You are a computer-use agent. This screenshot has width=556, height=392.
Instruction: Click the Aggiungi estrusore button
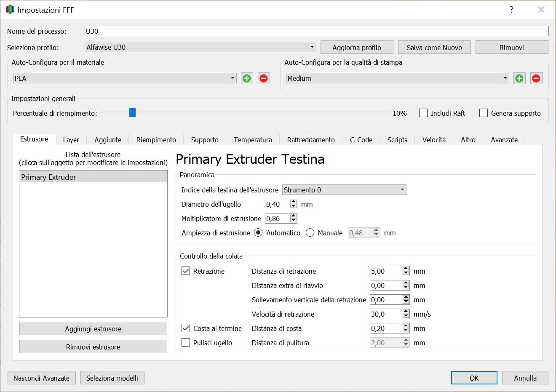pos(93,329)
